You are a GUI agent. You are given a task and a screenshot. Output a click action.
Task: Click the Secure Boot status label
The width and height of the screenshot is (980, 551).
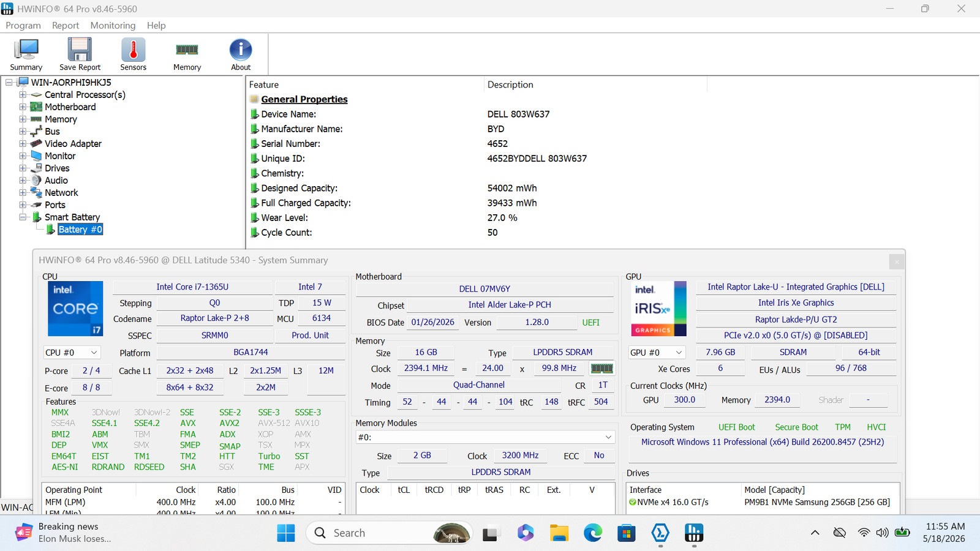[796, 427]
